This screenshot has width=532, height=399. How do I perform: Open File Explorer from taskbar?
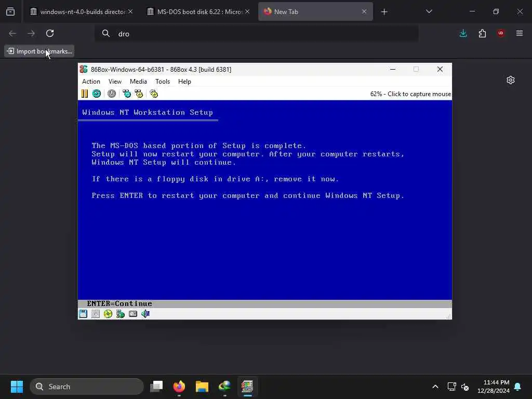click(202, 387)
